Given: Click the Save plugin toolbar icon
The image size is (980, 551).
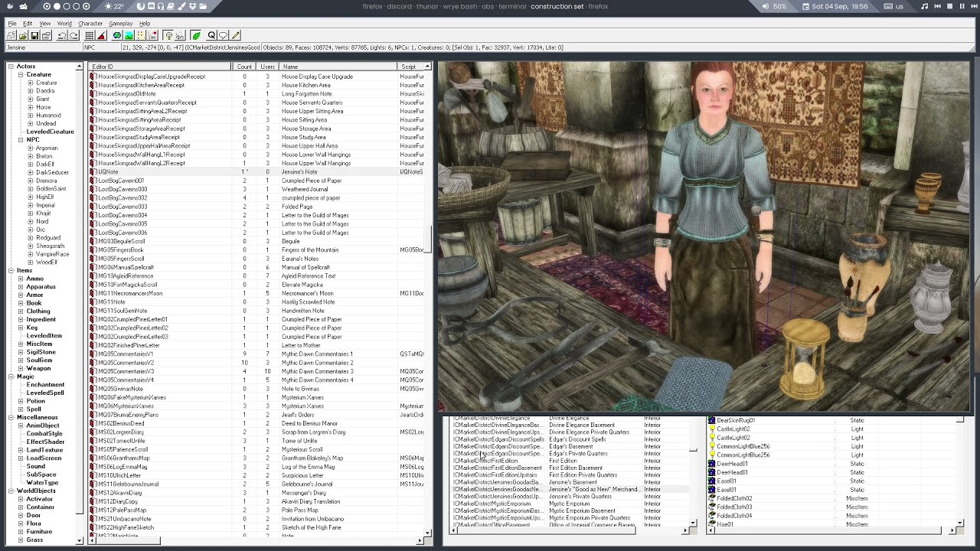Looking at the screenshot, I should click(34, 35).
